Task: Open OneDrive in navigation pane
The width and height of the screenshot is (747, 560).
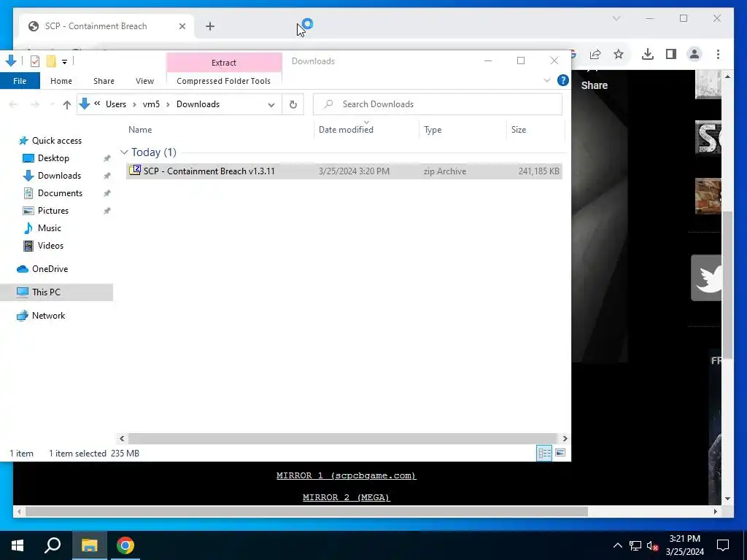Action: pos(50,269)
